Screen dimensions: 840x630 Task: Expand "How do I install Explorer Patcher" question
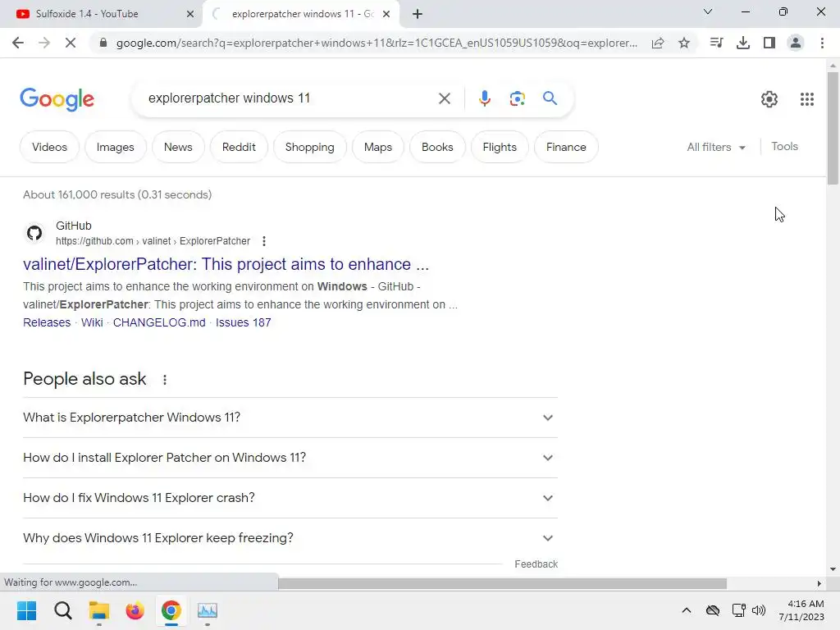290,458
